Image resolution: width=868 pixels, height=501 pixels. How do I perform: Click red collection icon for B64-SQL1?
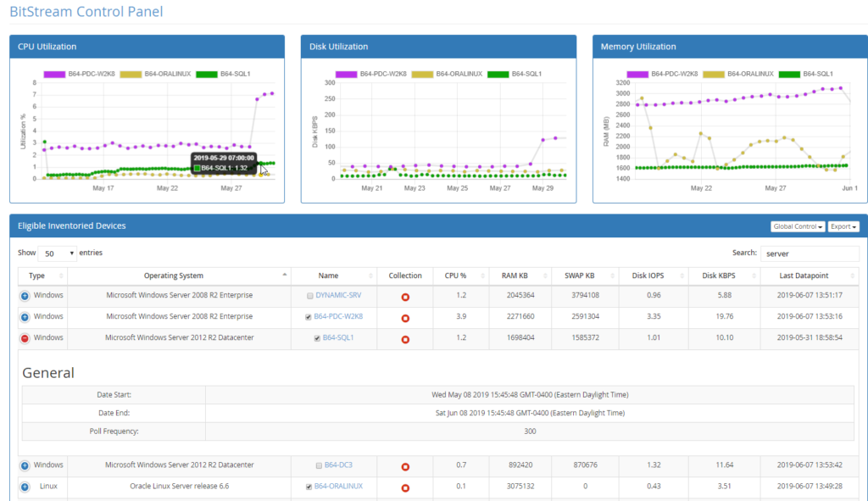(x=405, y=338)
